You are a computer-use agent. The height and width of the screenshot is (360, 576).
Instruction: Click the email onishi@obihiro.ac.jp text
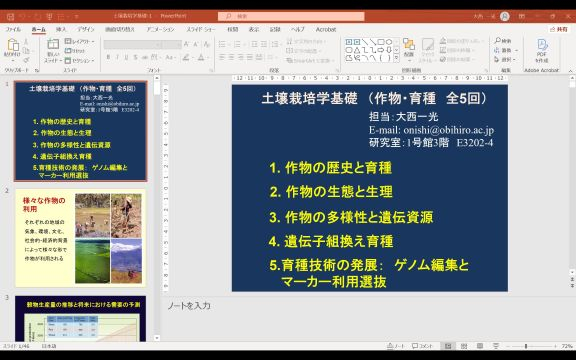click(x=449, y=130)
